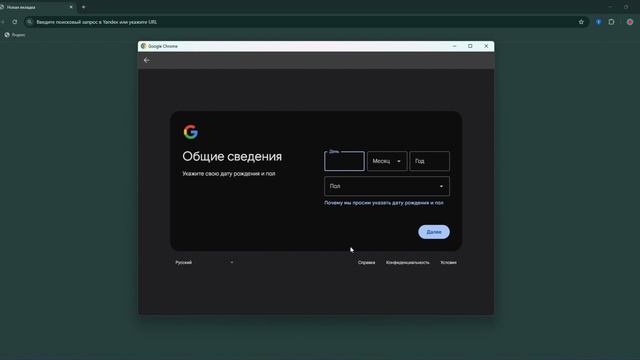Open the Справка help link
Image resolution: width=640 pixels, height=360 pixels.
pyautogui.click(x=367, y=262)
